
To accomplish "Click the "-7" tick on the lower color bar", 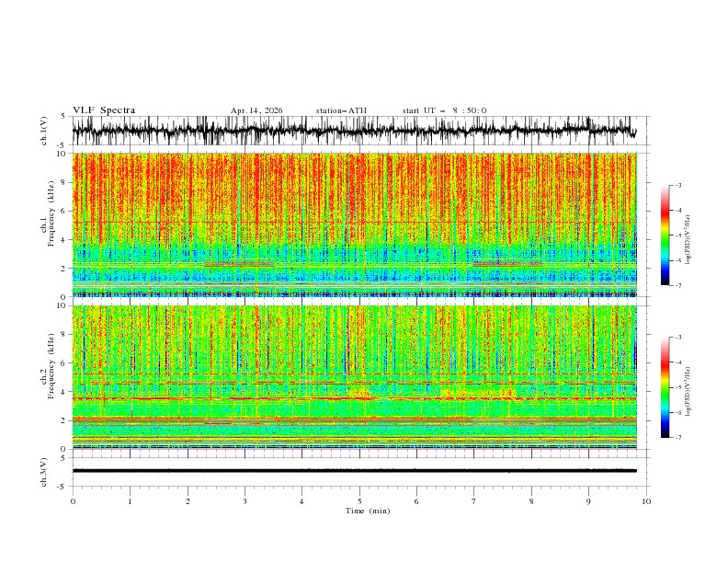I will 678,438.
